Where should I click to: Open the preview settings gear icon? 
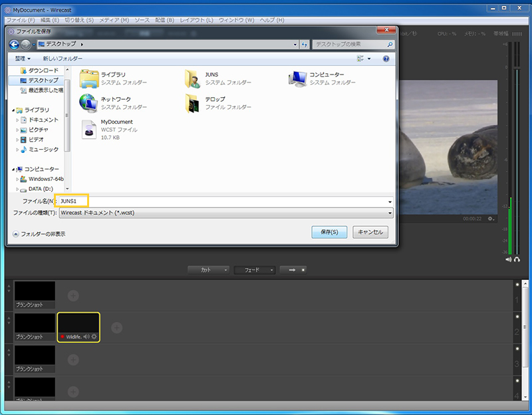(491, 219)
